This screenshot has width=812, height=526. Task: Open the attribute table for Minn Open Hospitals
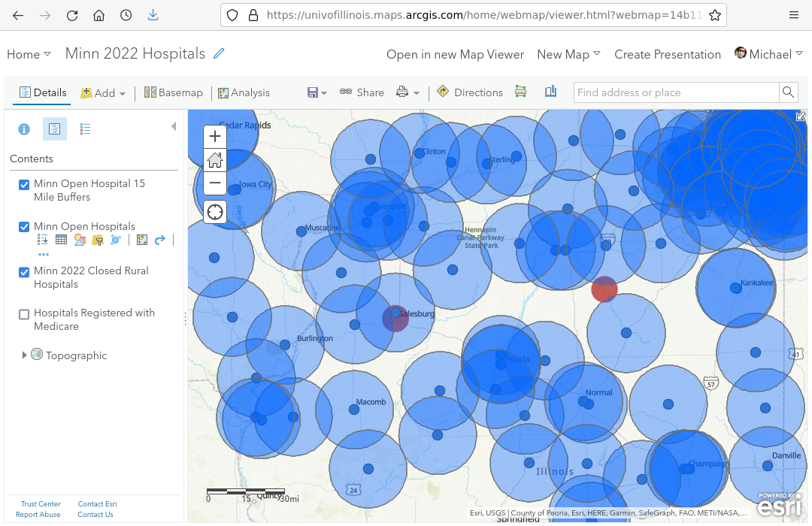(x=61, y=240)
